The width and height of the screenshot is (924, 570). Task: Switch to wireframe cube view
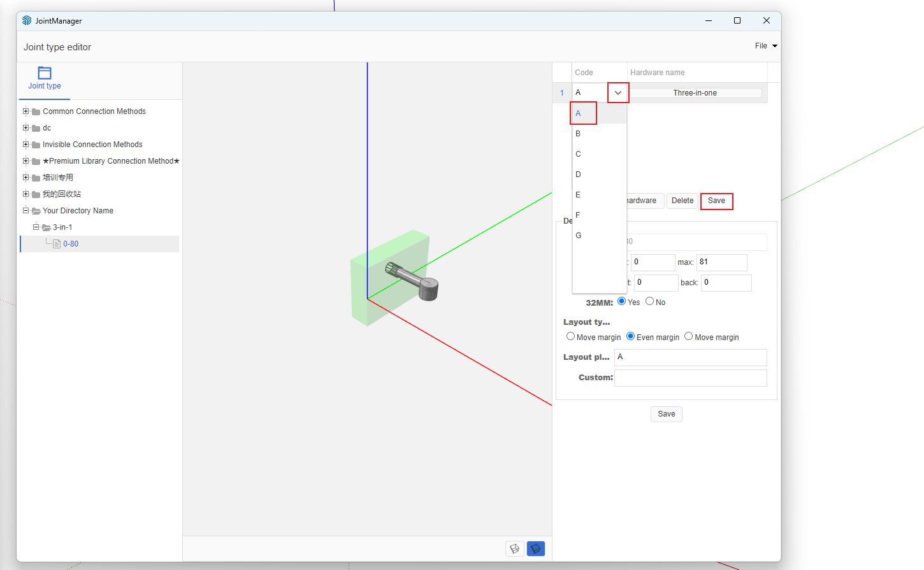pyautogui.click(x=514, y=548)
